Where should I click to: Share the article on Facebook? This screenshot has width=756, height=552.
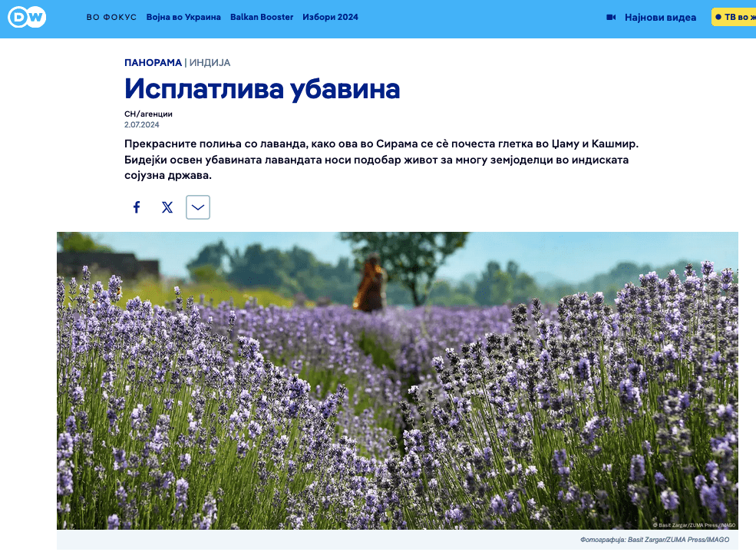(x=137, y=207)
